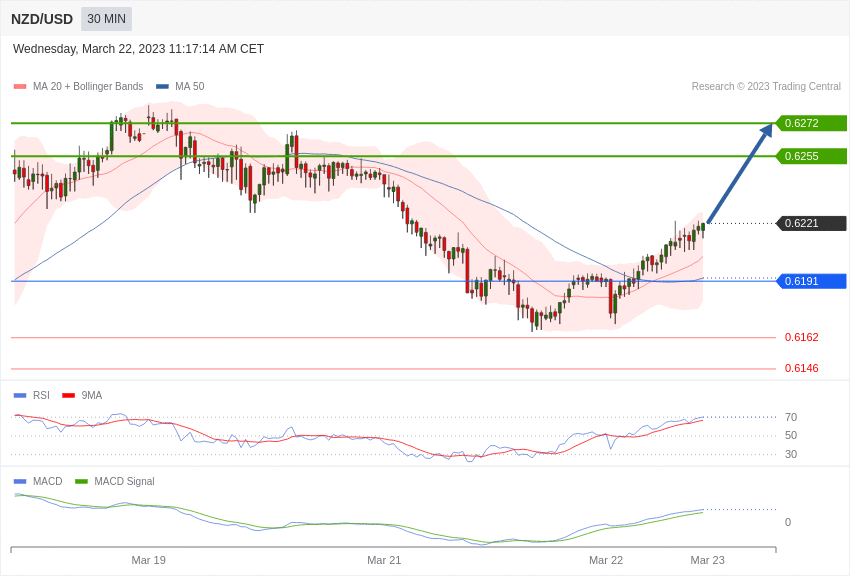Click the date line reading Wednesday, March 22, 2023
This screenshot has height=576, width=850.
coord(138,49)
